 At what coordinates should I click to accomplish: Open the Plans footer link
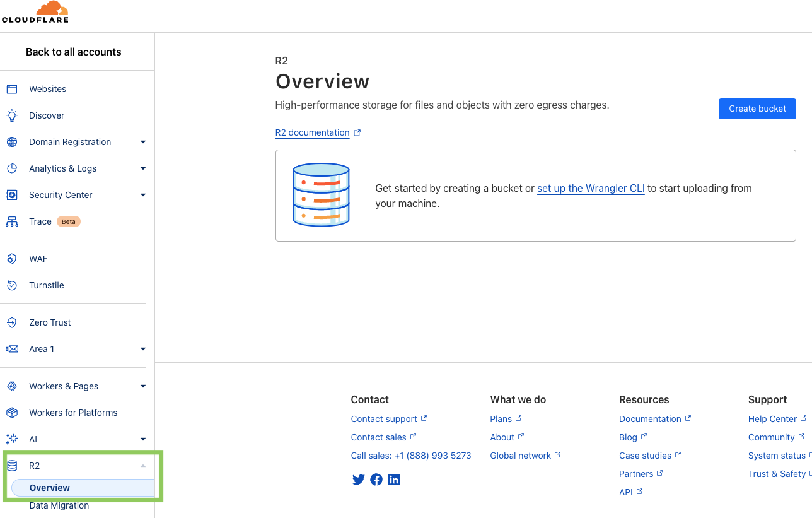(x=501, y=419)
